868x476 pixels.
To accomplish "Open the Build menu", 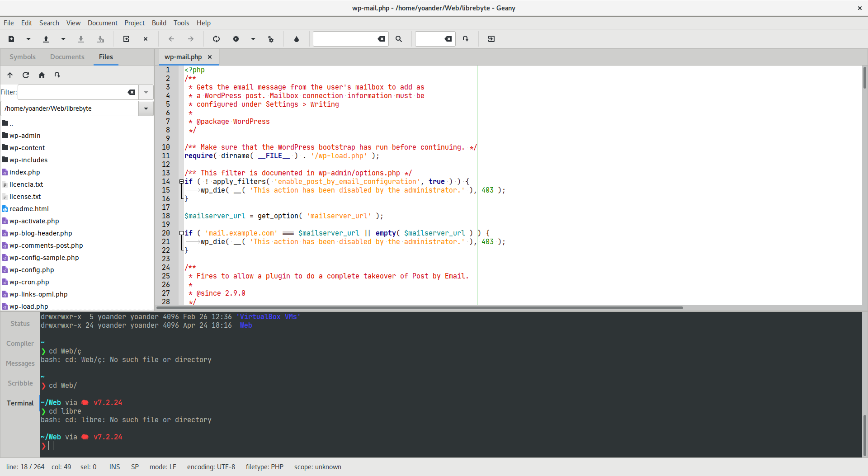I will point(159,23).
